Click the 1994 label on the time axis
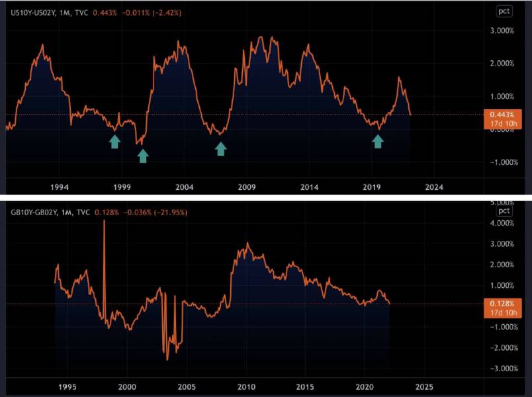The height and width of the screenshot is (397, 532). [60, 187]
